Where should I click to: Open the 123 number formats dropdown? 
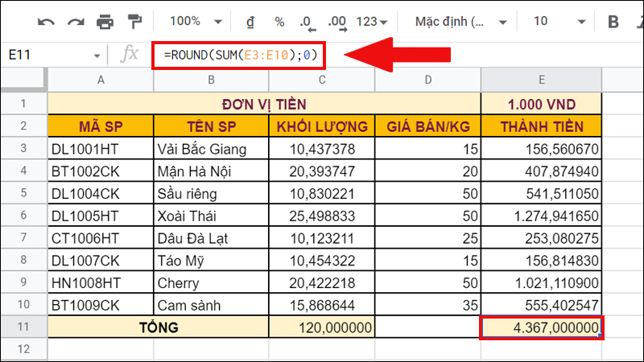tap(372, 21)
